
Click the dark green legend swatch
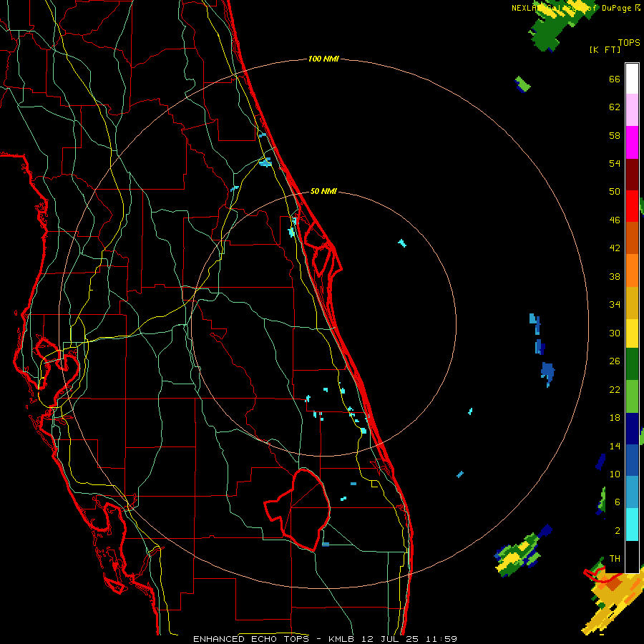[632, 364]
